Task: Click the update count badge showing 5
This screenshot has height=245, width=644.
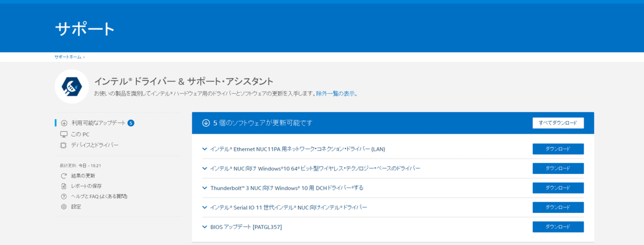Action: coord(131,123)
